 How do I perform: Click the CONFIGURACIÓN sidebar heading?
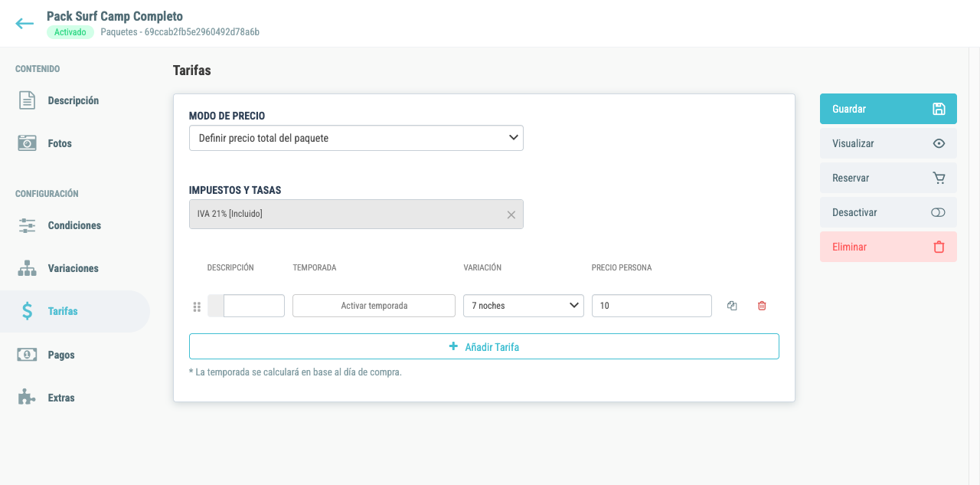pyautogui.click(x=47, y=194)
